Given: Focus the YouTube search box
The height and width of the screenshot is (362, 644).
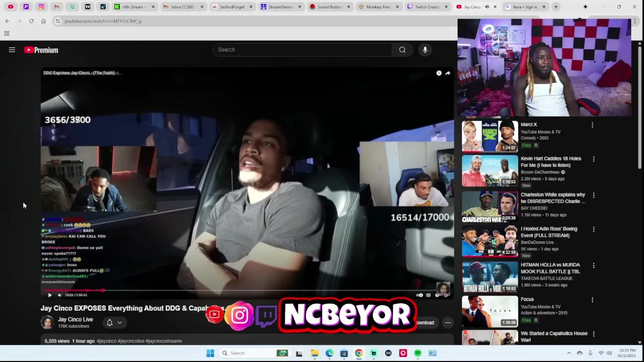Looking at the screenshot, I should pos(302,50).
